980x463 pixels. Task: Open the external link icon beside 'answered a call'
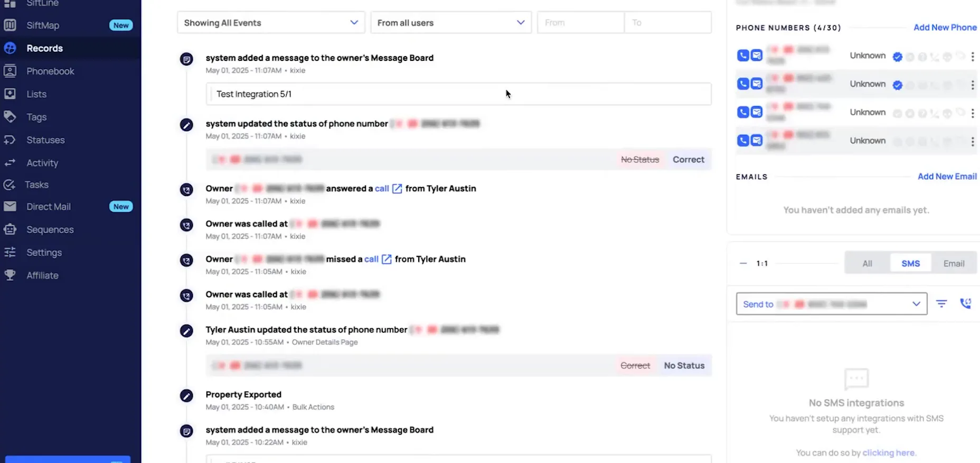(397, 189)
